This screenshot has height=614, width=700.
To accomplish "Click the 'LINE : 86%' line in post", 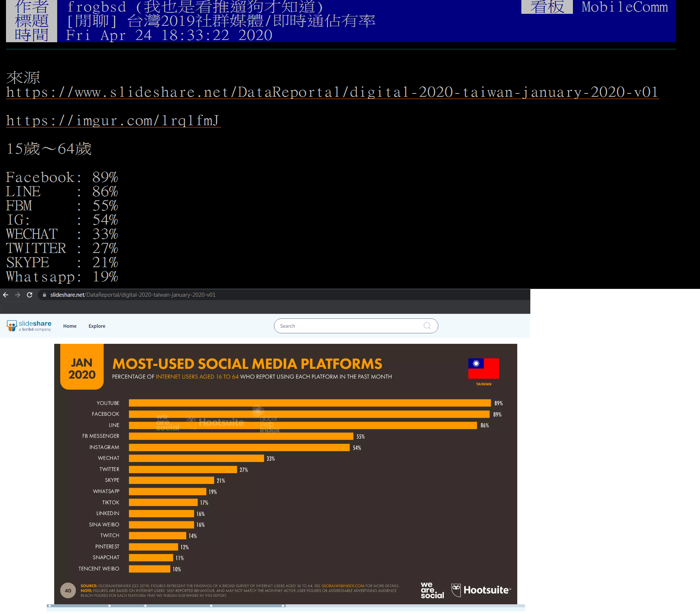I will (62, 192).
